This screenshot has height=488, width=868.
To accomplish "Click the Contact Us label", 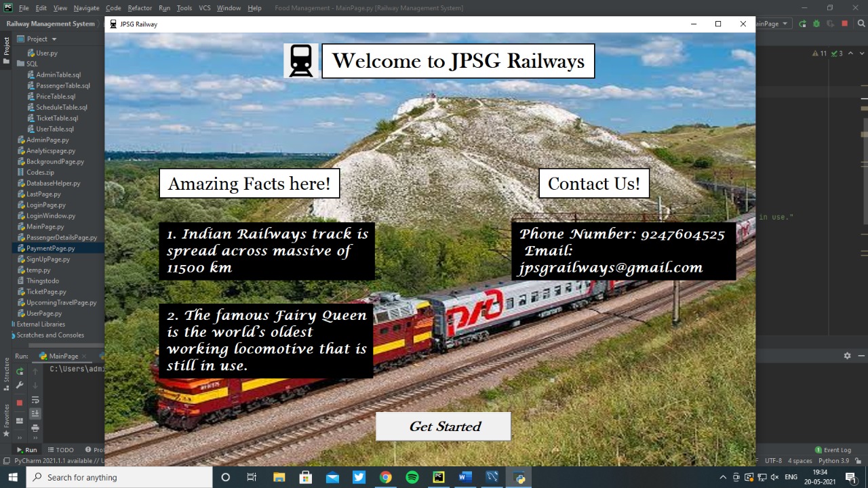I will coord(594,183).
